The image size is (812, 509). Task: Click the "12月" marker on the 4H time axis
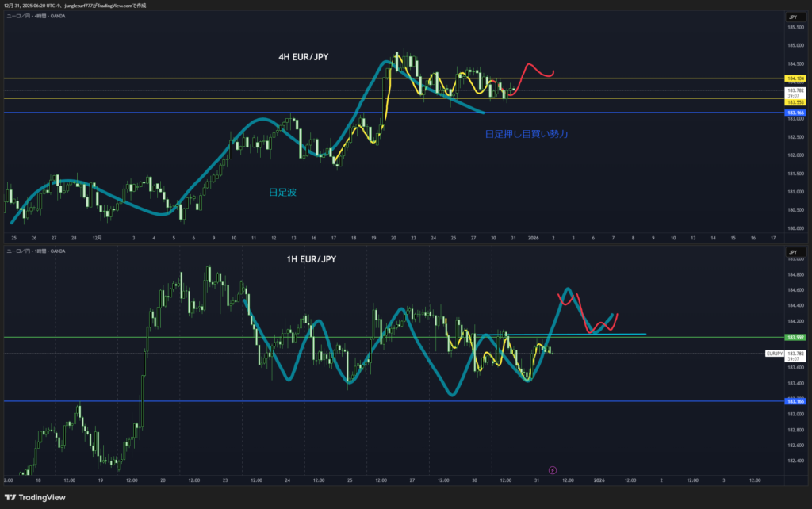point(95,237)
